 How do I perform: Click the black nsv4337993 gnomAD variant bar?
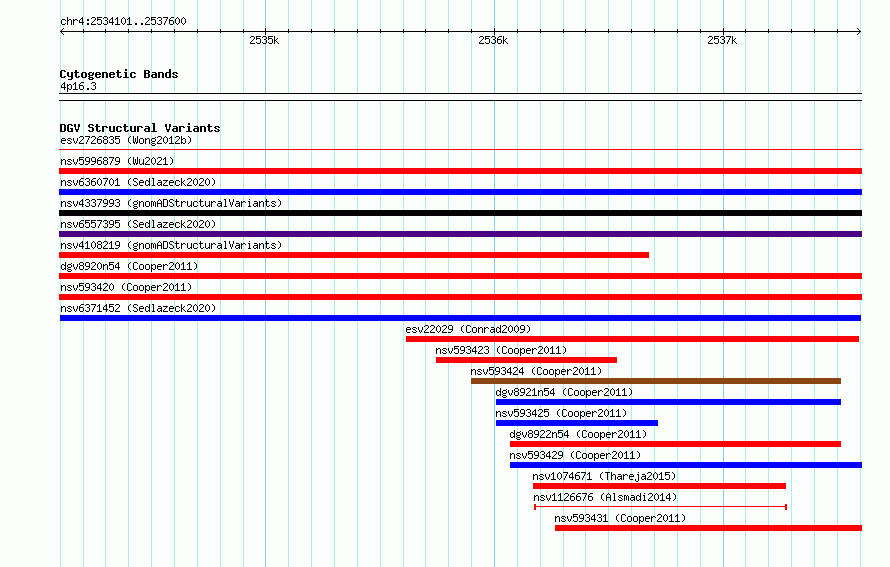460,213
